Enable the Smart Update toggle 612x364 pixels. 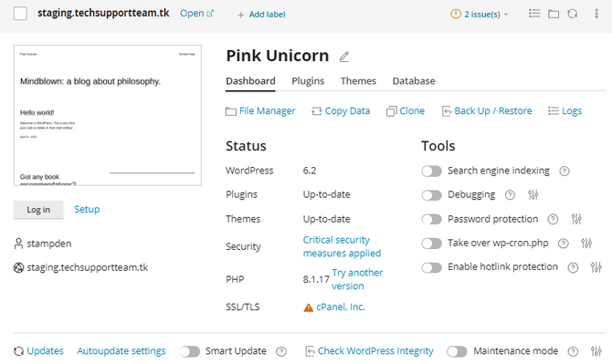tap(190, 351)
